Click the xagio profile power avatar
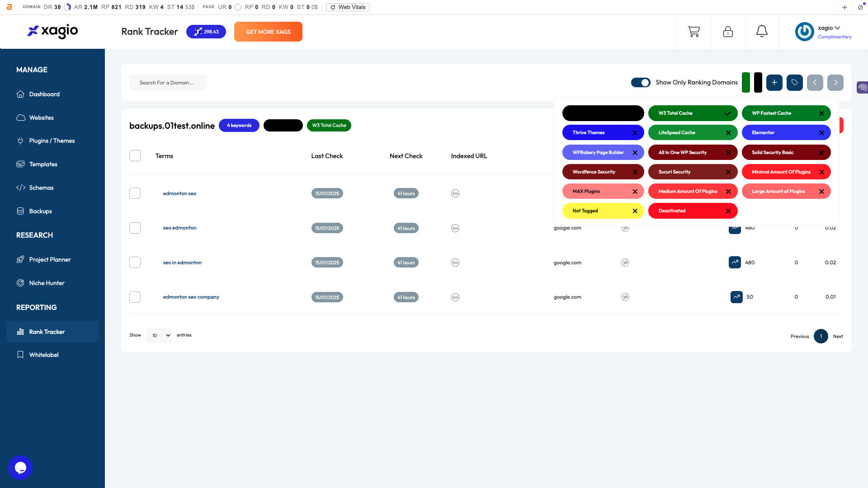The height and width of the screenshot is (488, 868). [x=804, y=32]
